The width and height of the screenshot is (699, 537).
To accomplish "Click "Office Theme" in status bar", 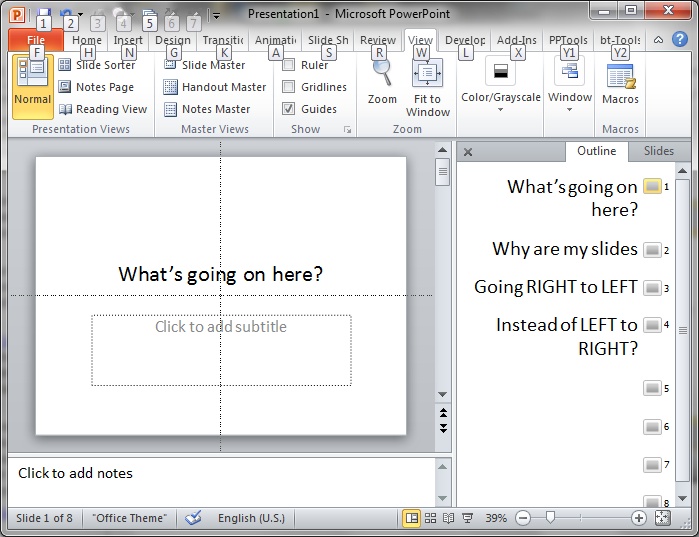I will click(129, 518).
